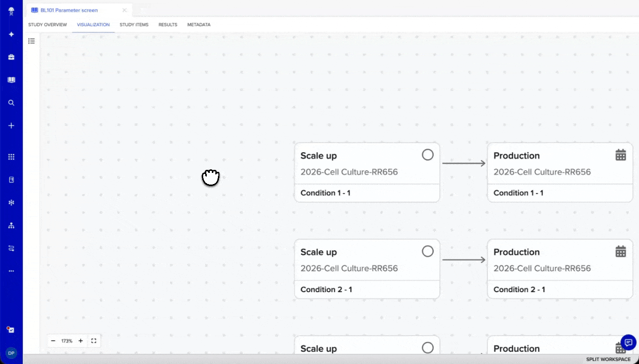Select the bottom Scale up card title
Screen dimensions: 639x364
(x=318, y=349)
